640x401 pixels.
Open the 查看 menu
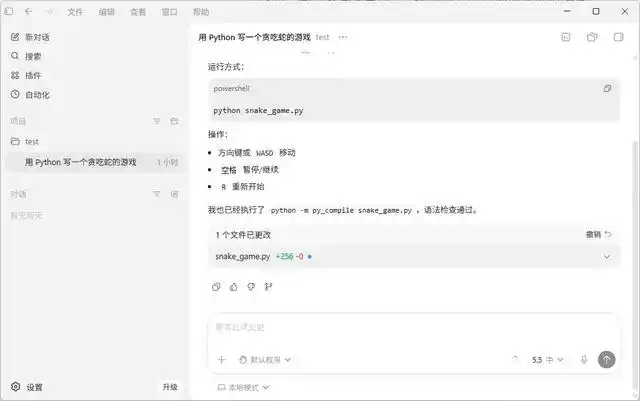[138, 12]
